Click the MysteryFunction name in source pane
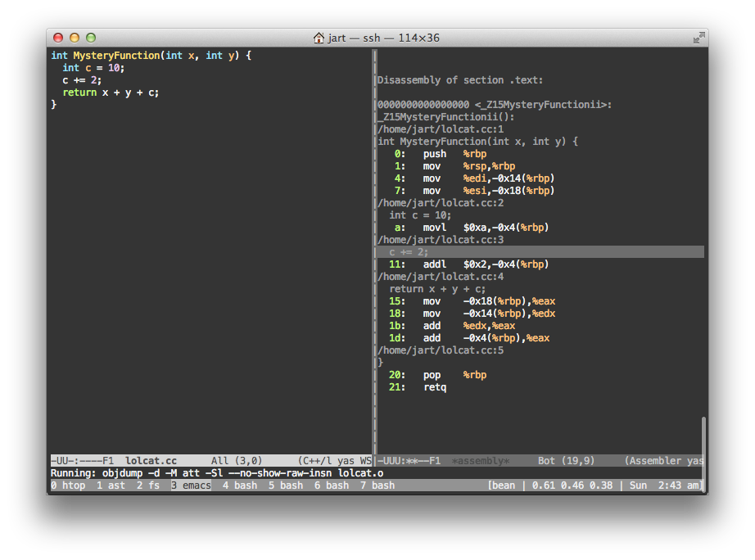755x560 pixels. (x=116, y=56)
